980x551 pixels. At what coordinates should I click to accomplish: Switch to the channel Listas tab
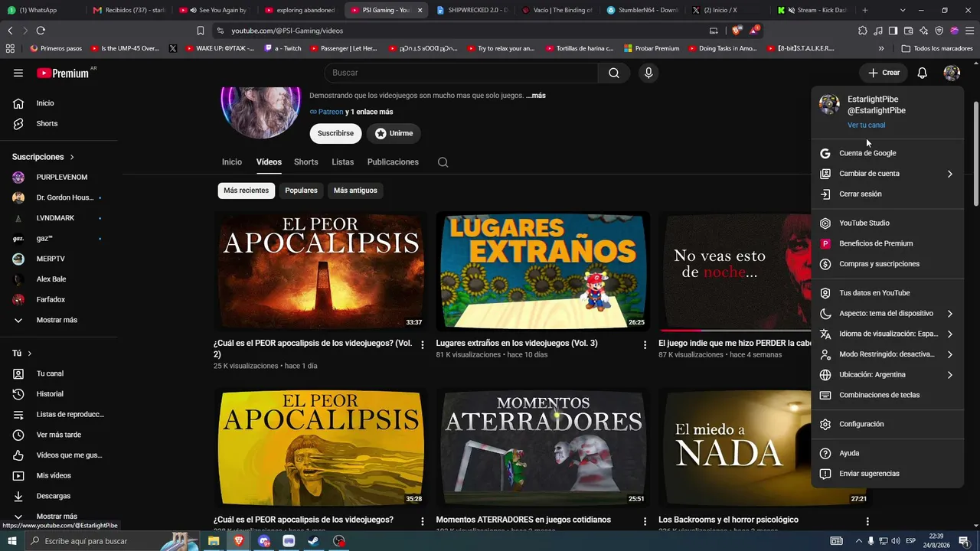[x=343, y=162]
